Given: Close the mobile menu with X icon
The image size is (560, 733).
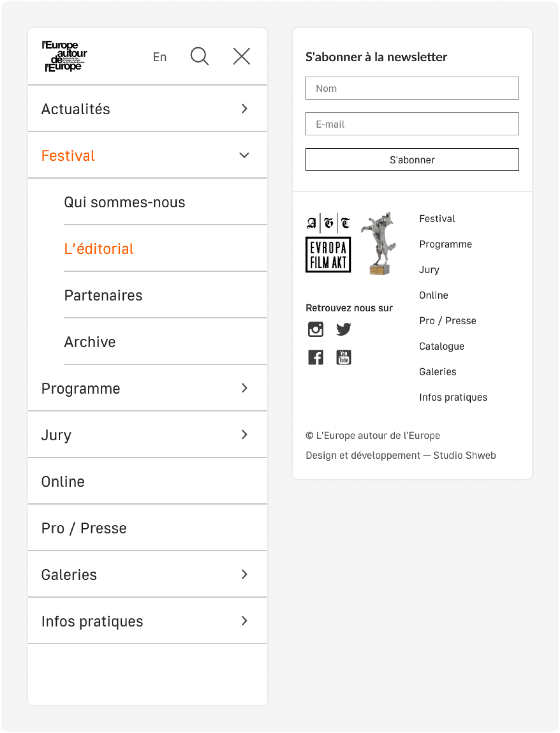Looking at the screenshot, I should 241,57.
